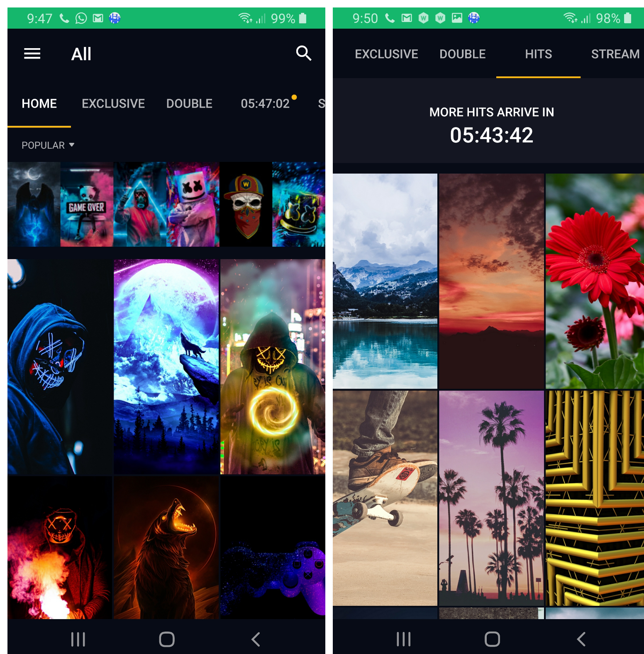Open the neon yellow Marshmello wallpaper
This screenshot has width=644, height=654.
(x=299, y=204)
